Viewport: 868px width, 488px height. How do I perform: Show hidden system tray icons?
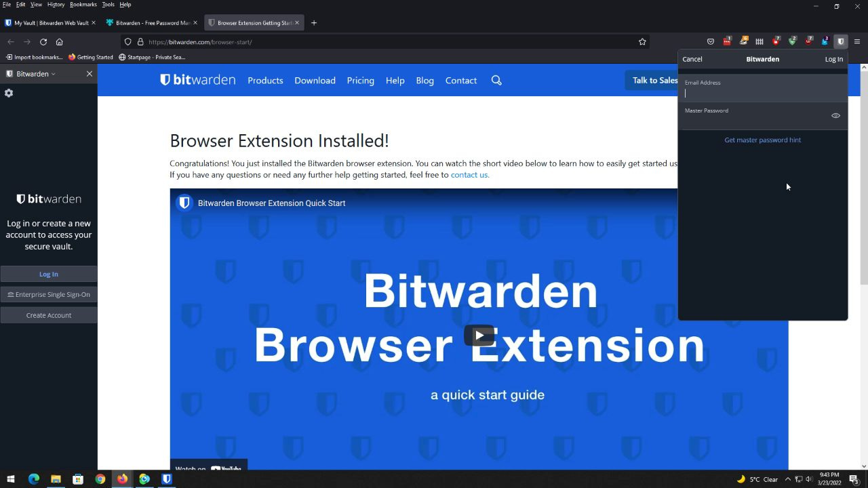point(787,479)
